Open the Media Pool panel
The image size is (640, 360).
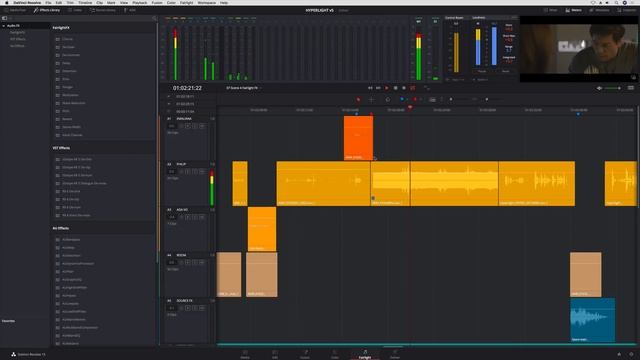[x=15, y=10]
